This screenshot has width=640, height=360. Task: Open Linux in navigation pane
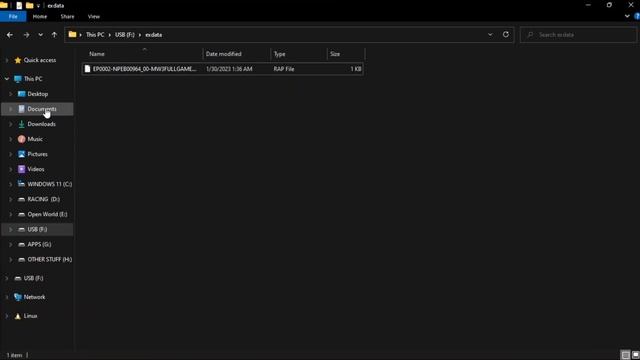click(x=30, y=316)
